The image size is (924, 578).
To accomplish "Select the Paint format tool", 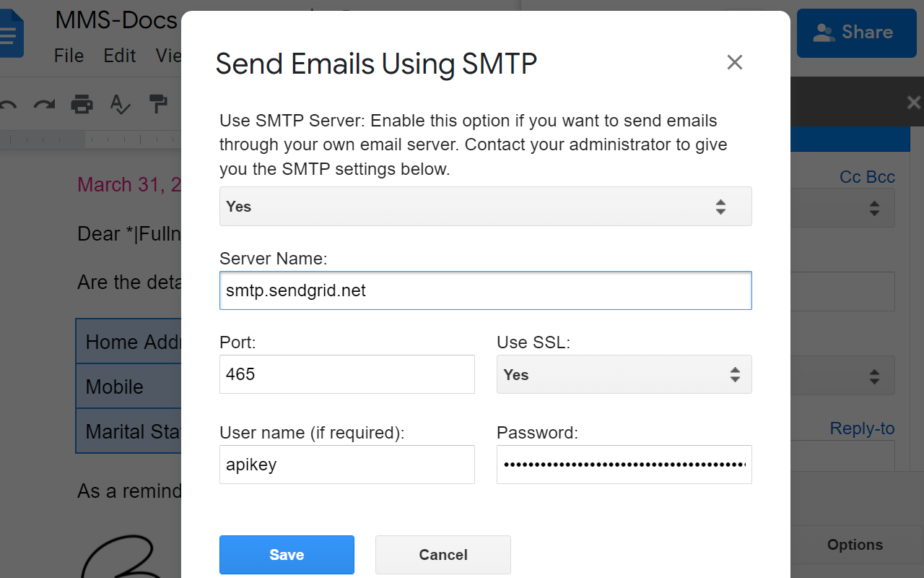I will [x=158, y=105].
